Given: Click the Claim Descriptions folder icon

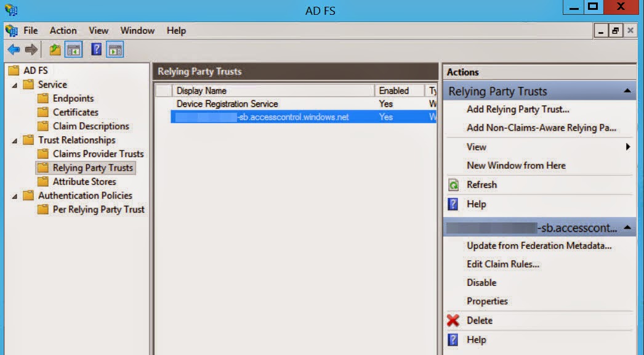Looking at the screenshot, I should click(x=42, y=126).
